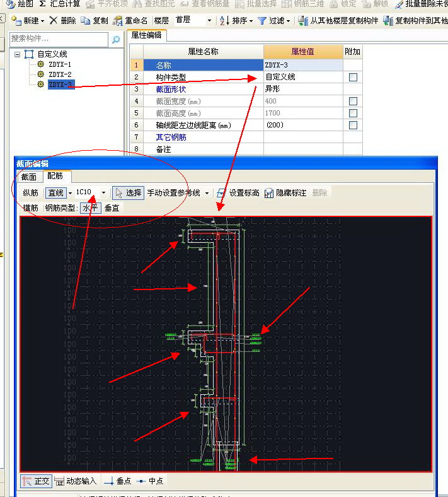Click the 设置标高 icon

pyautogui.click(x=221, y=193)
